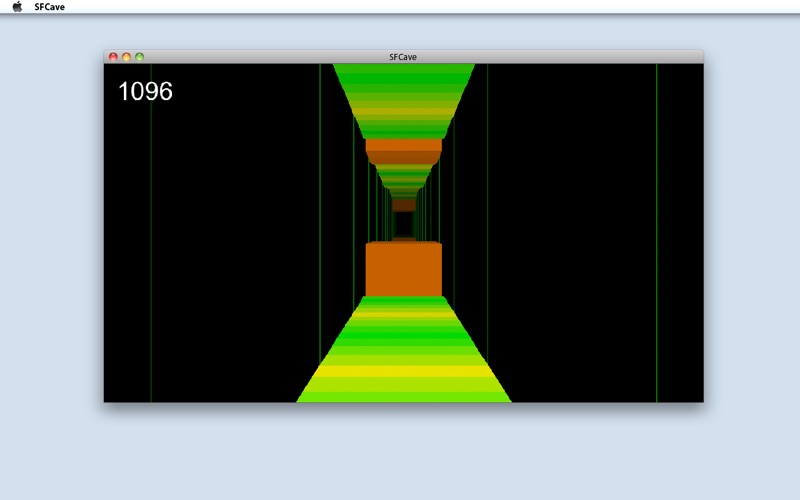
Task: Click the SFCave window title text
Action: (x=403, y=57)
